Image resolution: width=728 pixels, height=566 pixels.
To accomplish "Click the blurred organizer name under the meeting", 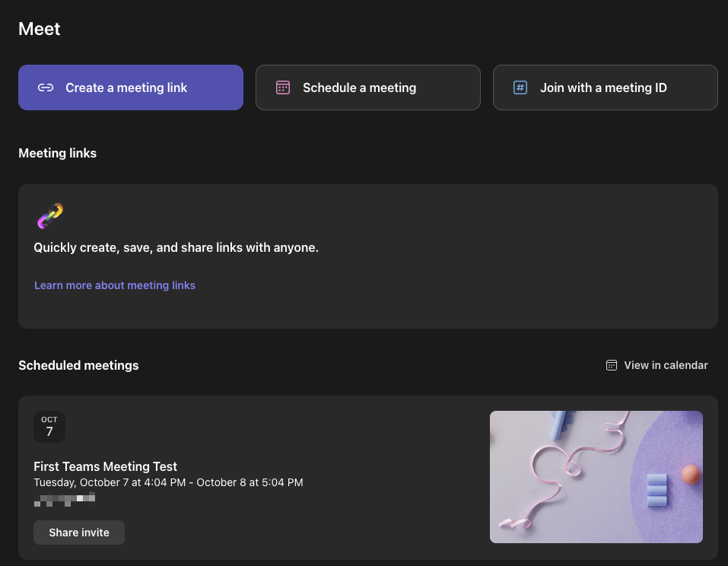I will coord(65,499).
